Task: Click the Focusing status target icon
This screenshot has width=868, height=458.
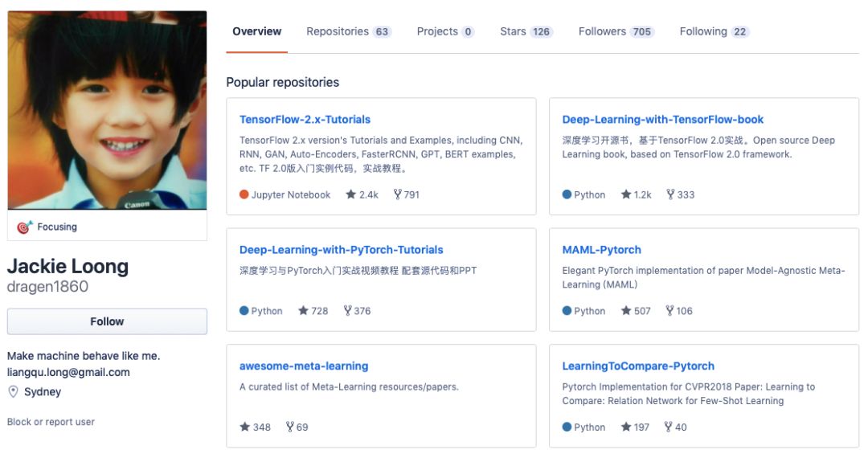Action: [24, 227]
